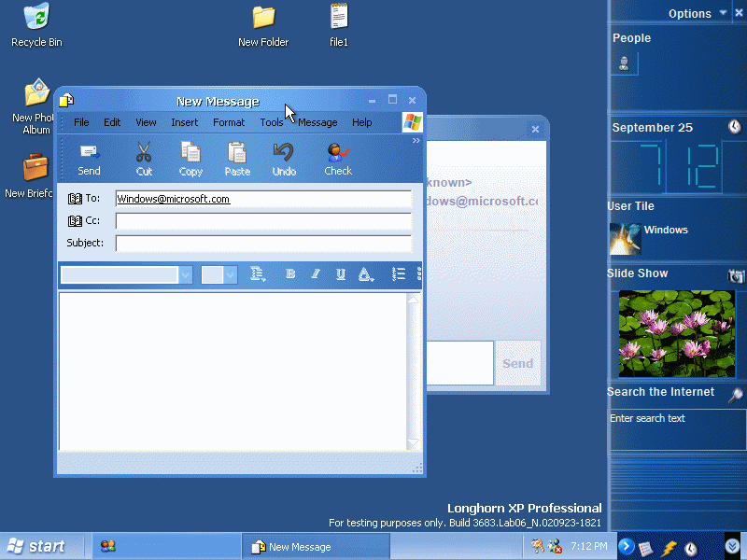Image resolution: width=747 pixels, height=560 pixels.
Task: Open the Format menu
Action: [229, 122]
